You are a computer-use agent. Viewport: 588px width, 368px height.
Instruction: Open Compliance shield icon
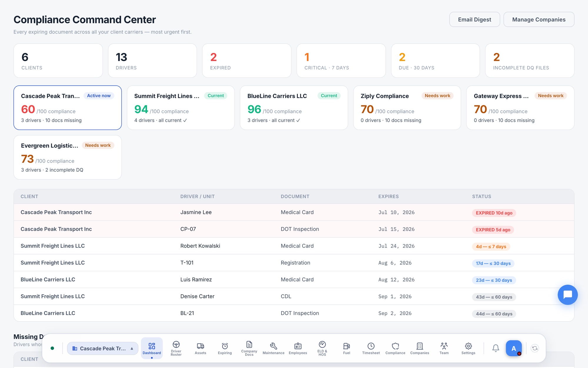[395, 346]
